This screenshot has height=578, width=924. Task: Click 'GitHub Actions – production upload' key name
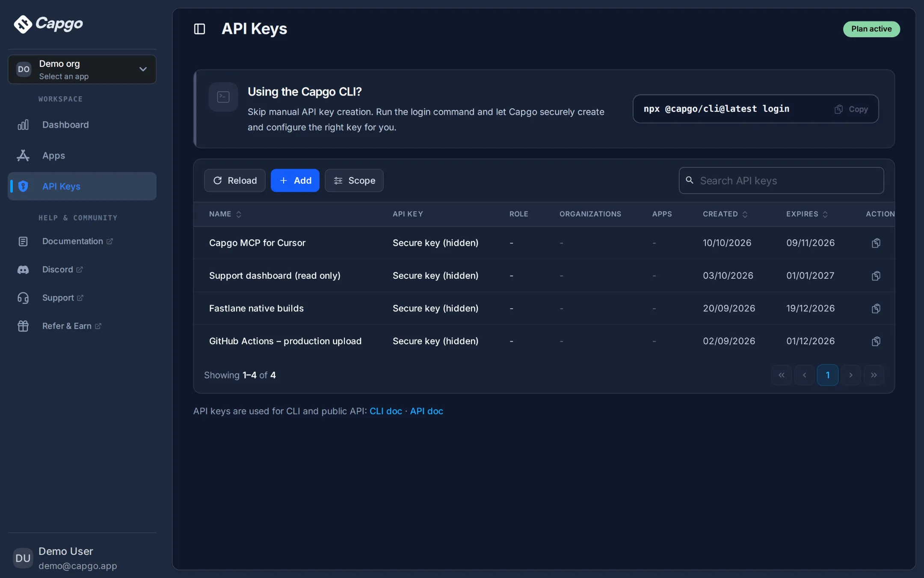pyautogui.click(x=285, y=341)
